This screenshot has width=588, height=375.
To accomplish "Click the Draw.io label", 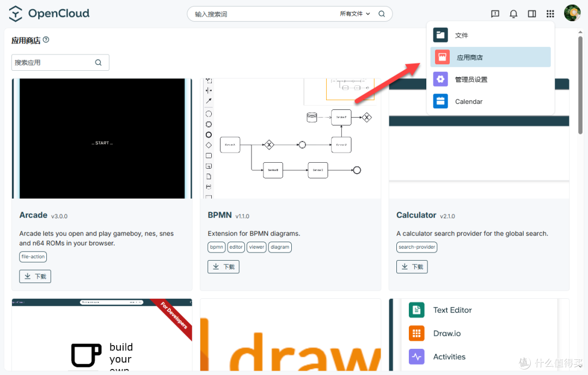I will pos(447,334).
